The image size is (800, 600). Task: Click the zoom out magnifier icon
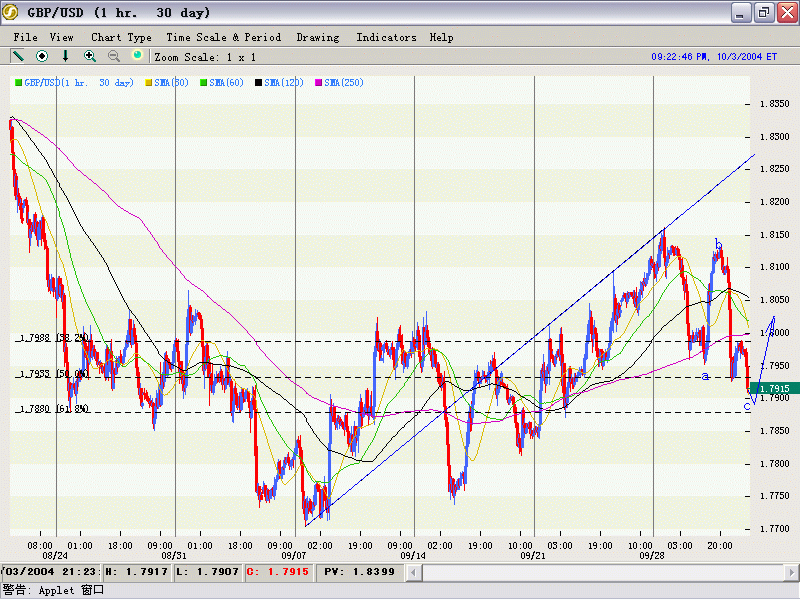[x=114, y=56]
